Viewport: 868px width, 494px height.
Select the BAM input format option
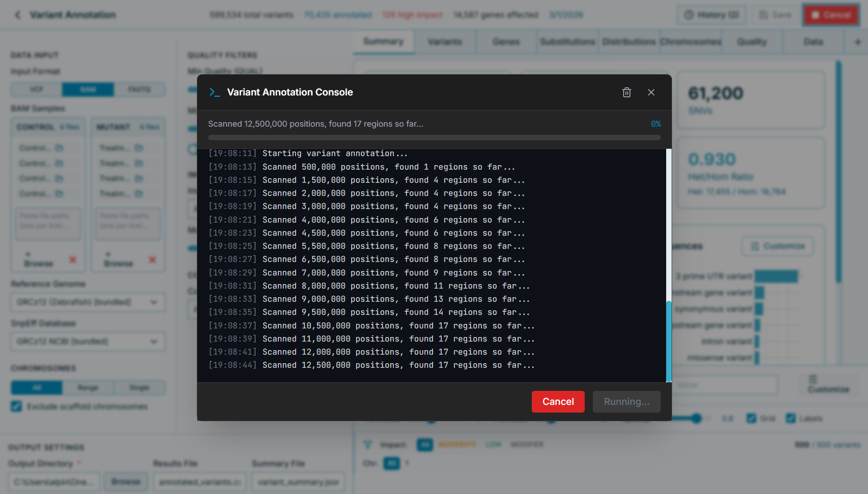[x=88, y=90]
